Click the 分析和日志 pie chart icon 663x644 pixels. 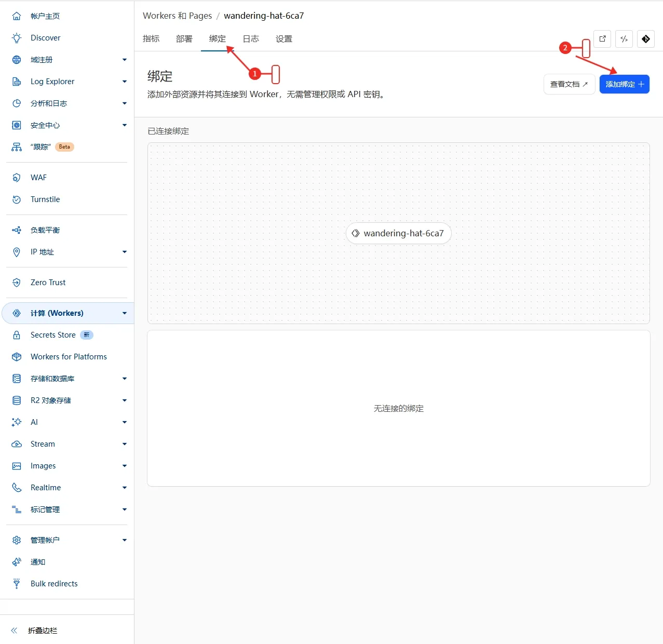point(17,103)
